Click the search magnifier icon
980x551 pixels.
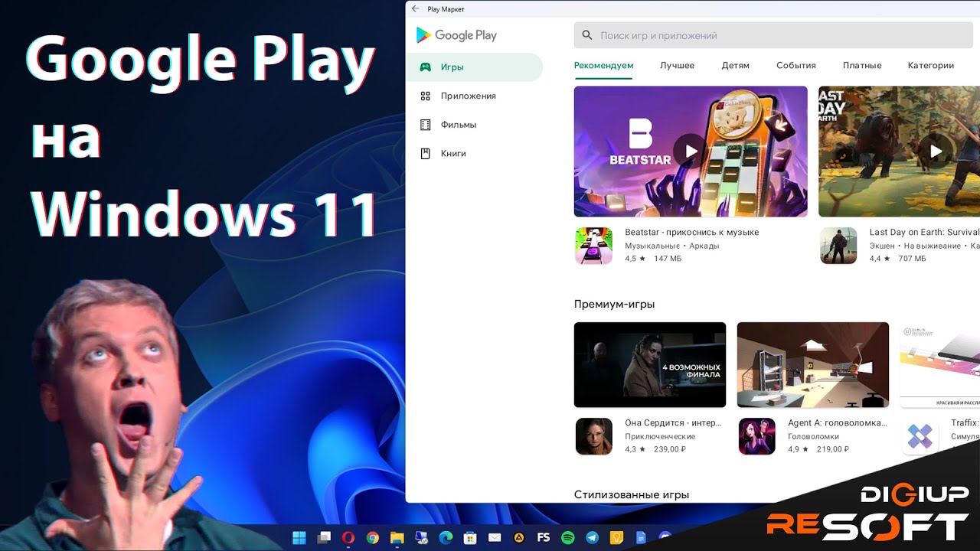(587, 35)
